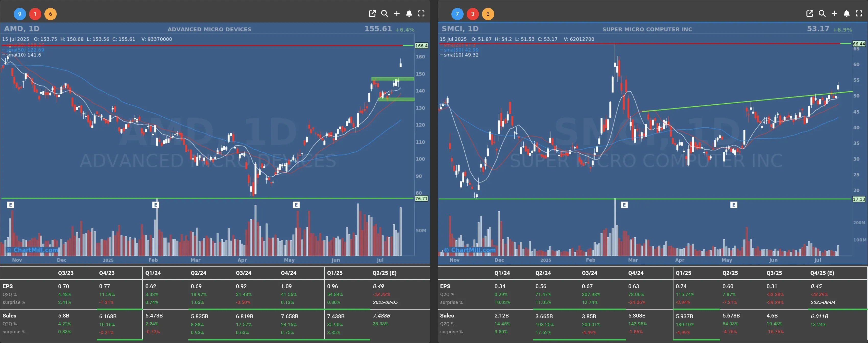
Task: Click the SMCI EPS value 0.74
Action: click(681, 286)
